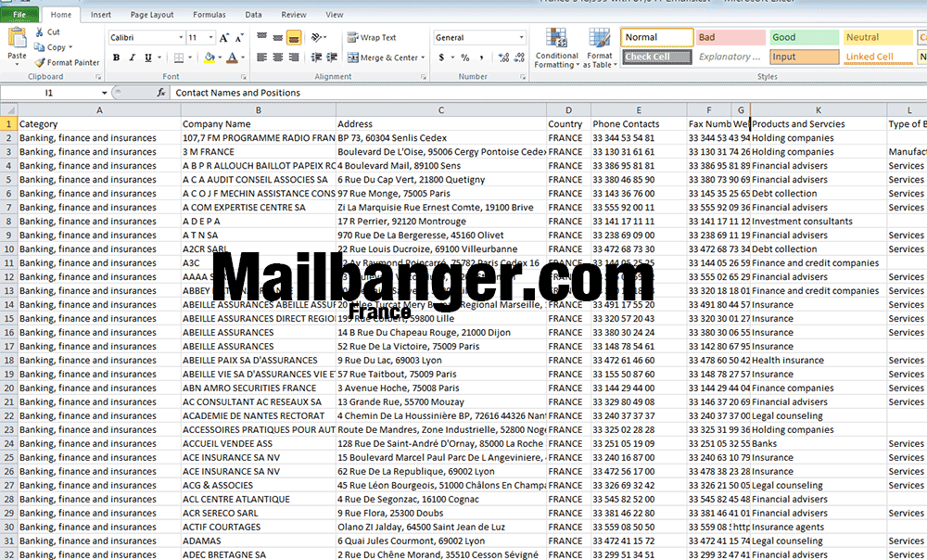This screenshot has height=560, width=927.
Task: Select cell with A D E P A
Action: 259,222
